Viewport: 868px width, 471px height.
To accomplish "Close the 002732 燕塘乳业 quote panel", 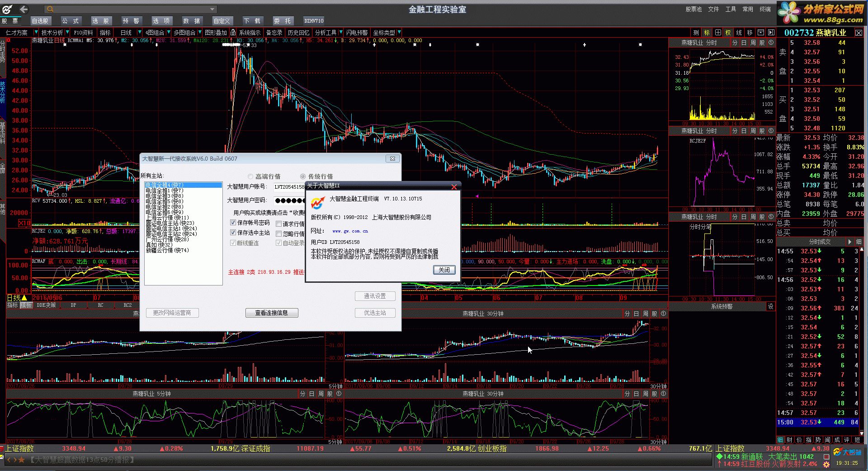I will (858, 33).
